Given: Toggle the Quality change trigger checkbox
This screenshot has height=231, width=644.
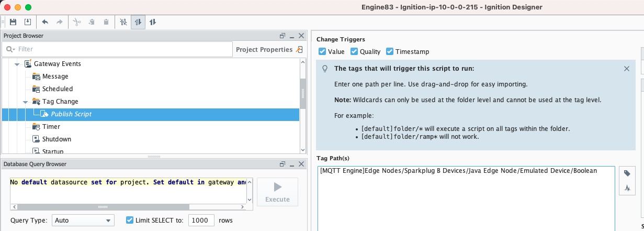Looking at the screenshot, I should tap(354, 52).
